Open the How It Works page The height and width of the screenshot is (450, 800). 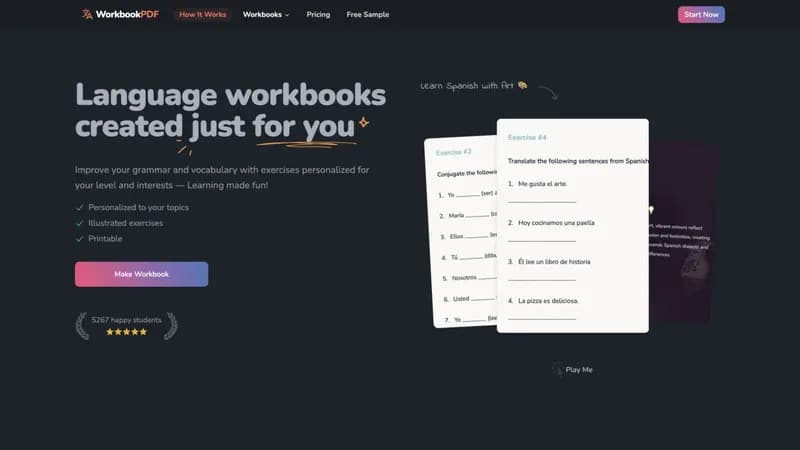[x=203, y=14]
